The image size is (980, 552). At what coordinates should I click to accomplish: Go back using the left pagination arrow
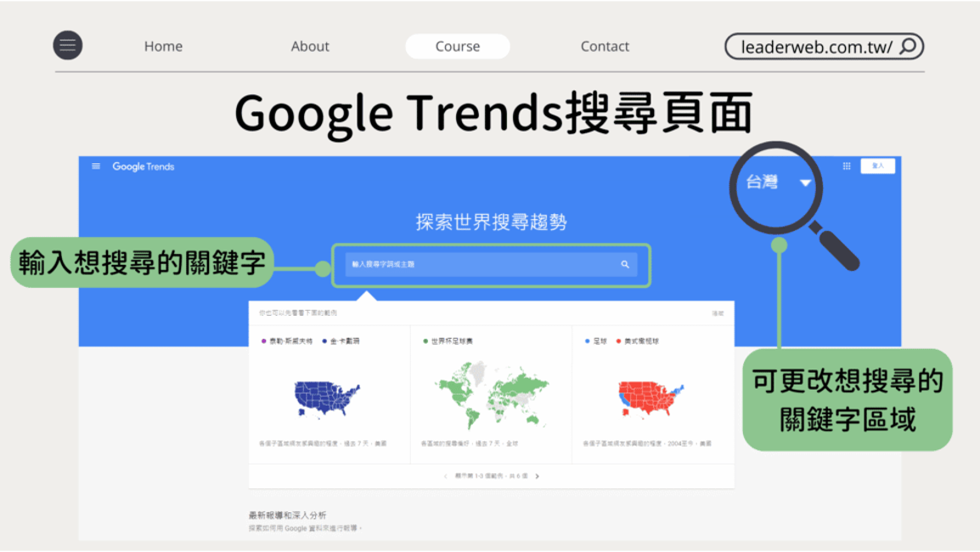tap(446, 477)
